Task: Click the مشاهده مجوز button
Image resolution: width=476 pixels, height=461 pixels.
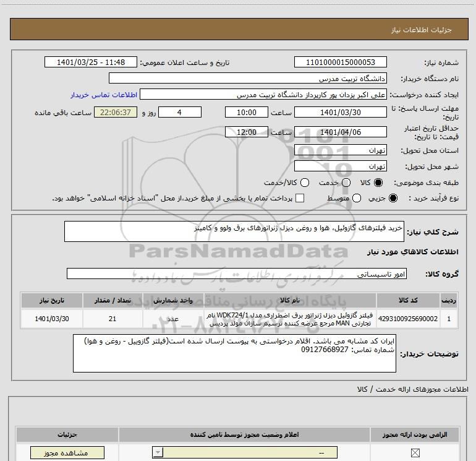Action: pos(67,453)
